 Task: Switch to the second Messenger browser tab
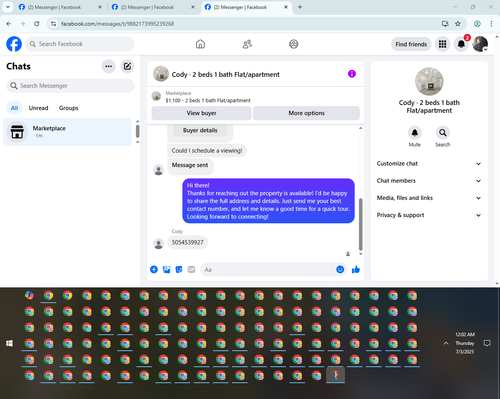[x=153, y=7]
